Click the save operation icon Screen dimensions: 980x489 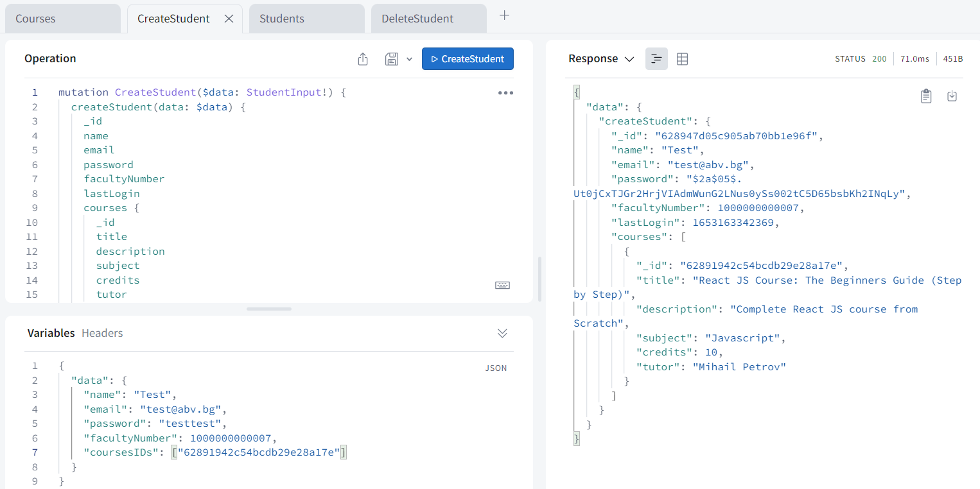click(x=392, y=59)
